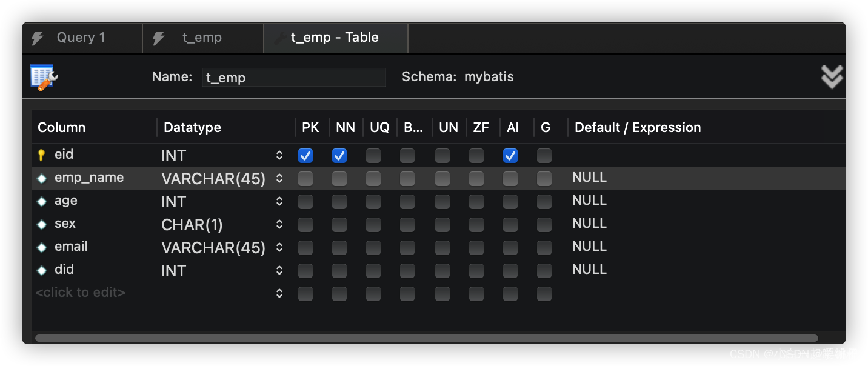Enable NN checkbox for emp_name row
This screenshot has width=868, height=366.
[x=339, y=178]
